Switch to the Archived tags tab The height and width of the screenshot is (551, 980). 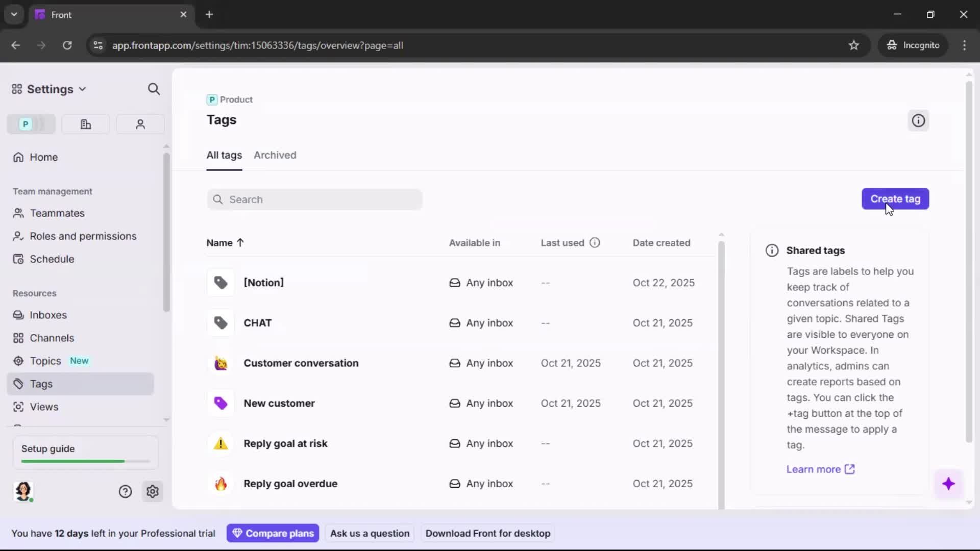(x=276, y=155)
